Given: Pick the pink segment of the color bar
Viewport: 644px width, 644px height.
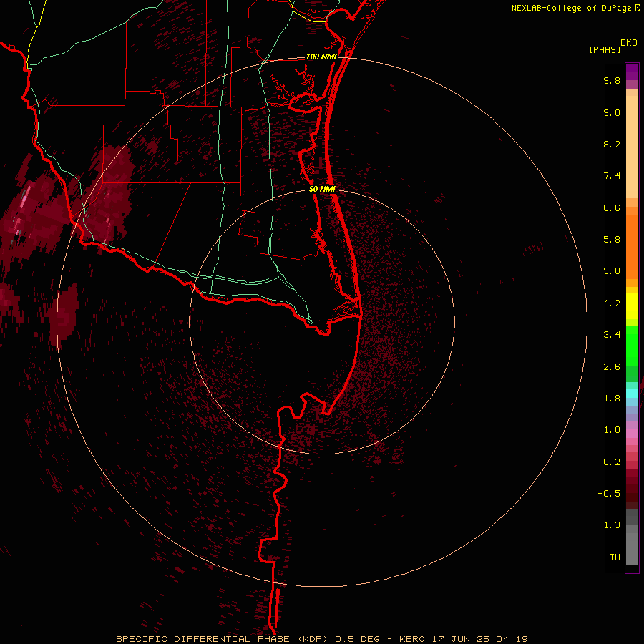Looking at the screenshot, I should coord(632,434).
